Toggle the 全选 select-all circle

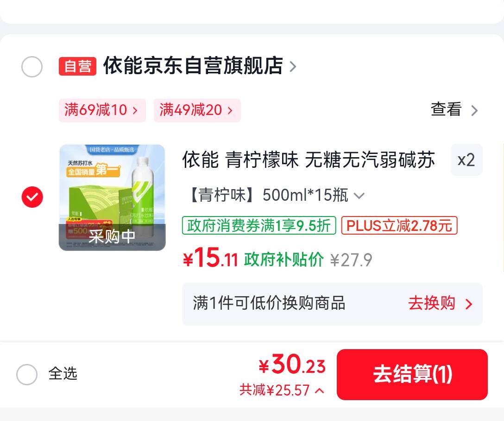(x=27, y=374)
